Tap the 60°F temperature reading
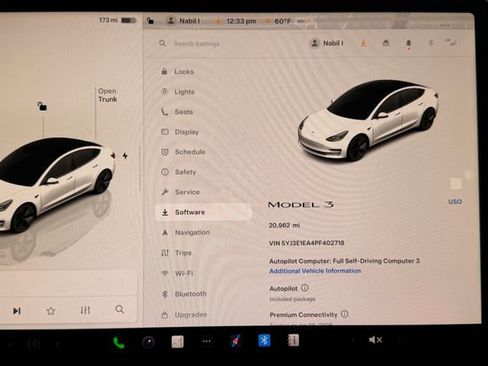The image size is (488, 366). 283,21
